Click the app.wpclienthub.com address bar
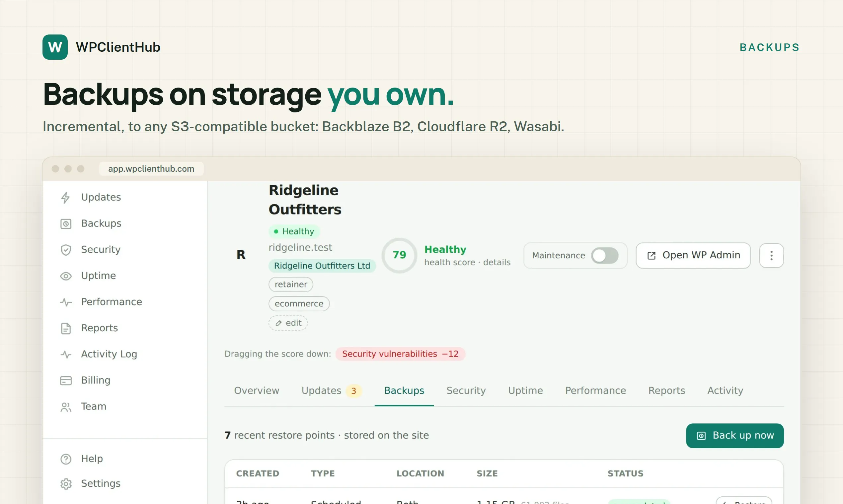The height and width of the screenshot is (504, 843). pyautogui.click(x=151, y=169)
